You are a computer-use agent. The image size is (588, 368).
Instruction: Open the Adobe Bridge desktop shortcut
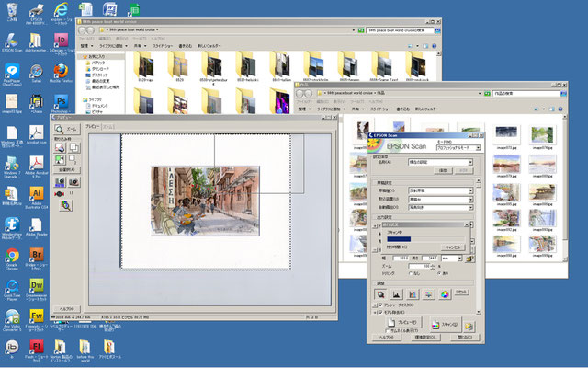tap(37, 259)
